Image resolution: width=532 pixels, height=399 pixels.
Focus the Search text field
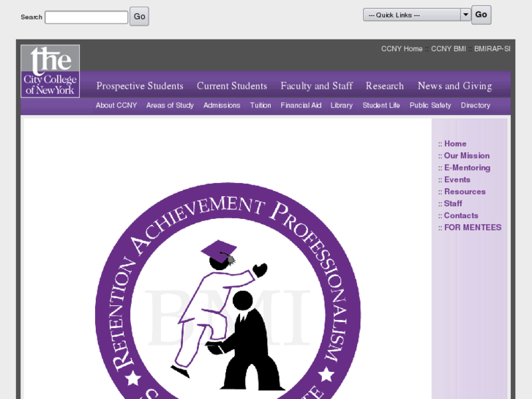[86, 17]
